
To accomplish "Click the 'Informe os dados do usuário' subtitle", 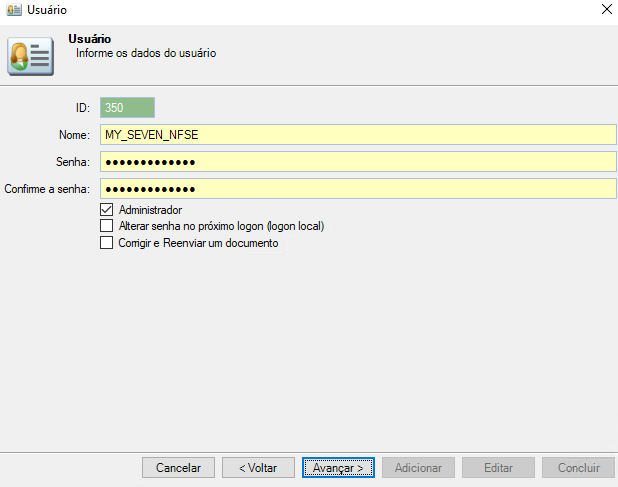I will click(146, 53).
